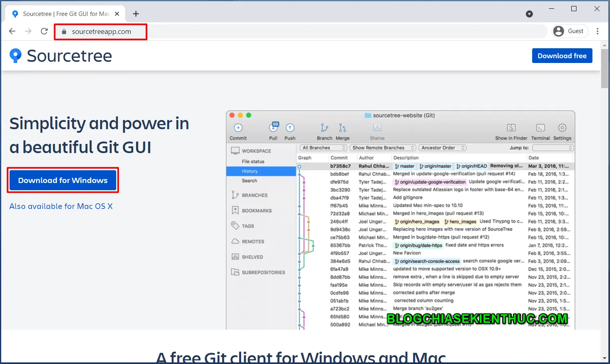This screenshot has height=364, width=610.
Task: Click the Download free button
Action: (562, 56)
